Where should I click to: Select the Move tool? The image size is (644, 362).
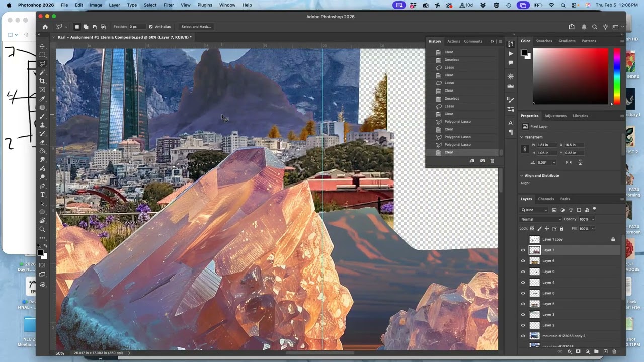(x=42, y=46)
